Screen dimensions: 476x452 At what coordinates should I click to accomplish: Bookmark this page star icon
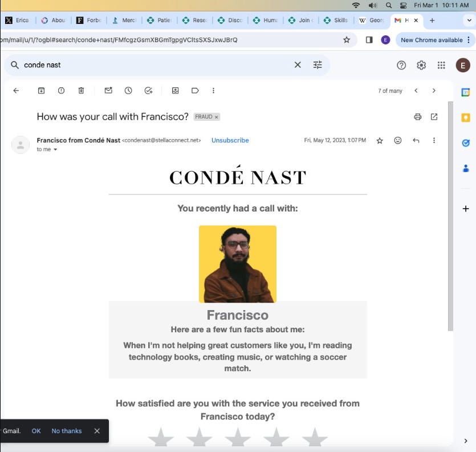coord(347,40)
